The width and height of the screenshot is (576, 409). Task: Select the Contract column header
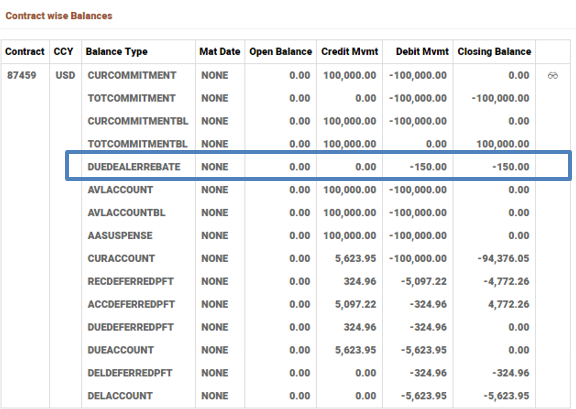click(25, 52)
